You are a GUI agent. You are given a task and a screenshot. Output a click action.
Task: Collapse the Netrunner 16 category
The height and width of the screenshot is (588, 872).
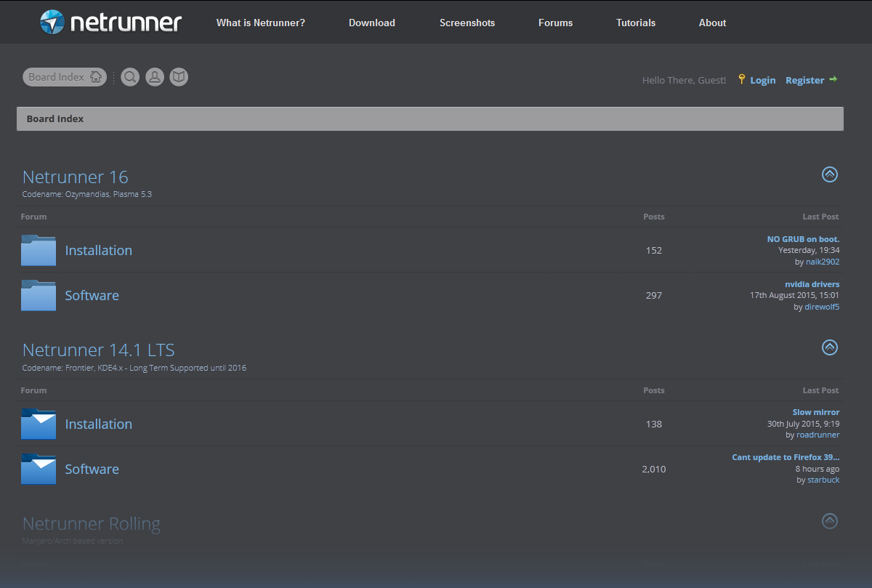(830, 174)
